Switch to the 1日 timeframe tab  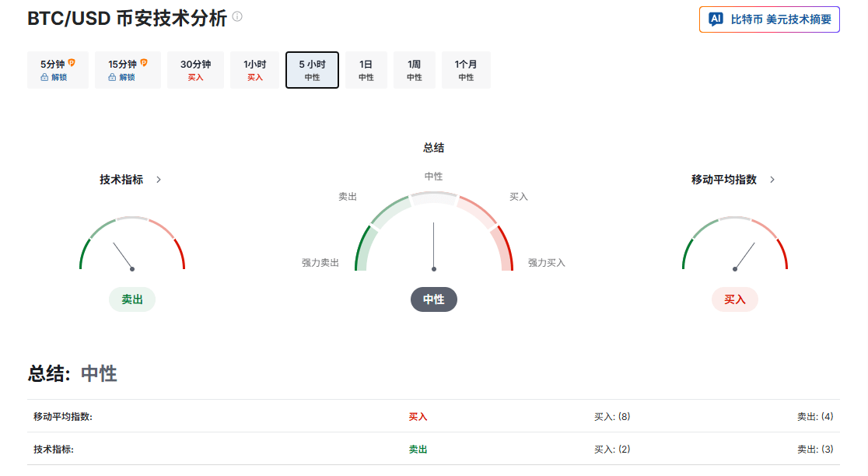(x=366, y=70)
